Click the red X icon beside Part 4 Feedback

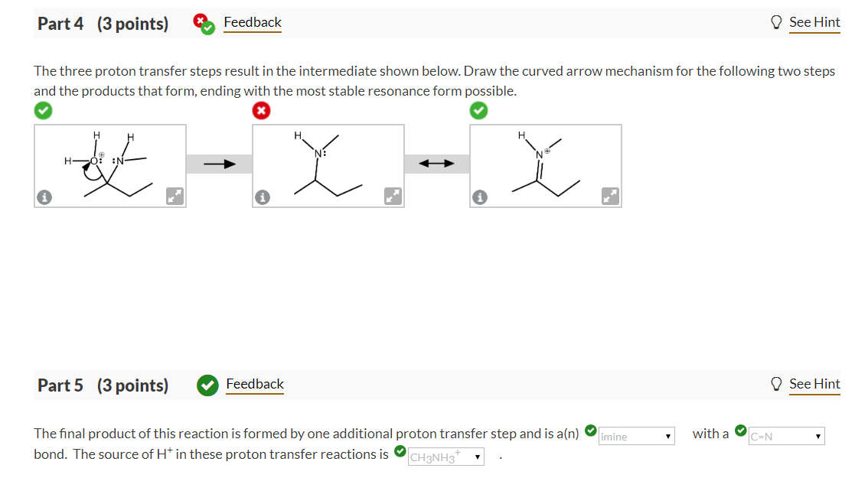point(201,18)
